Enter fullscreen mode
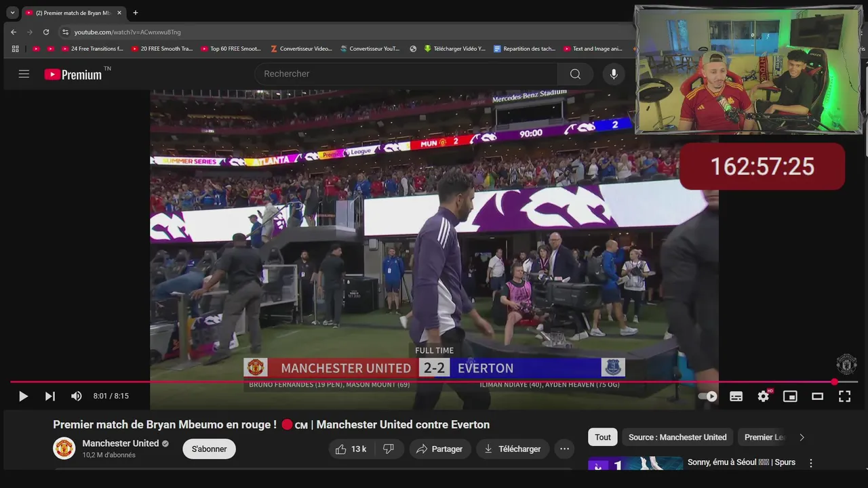This screenshot has width=868, height=488. (844, 396)
